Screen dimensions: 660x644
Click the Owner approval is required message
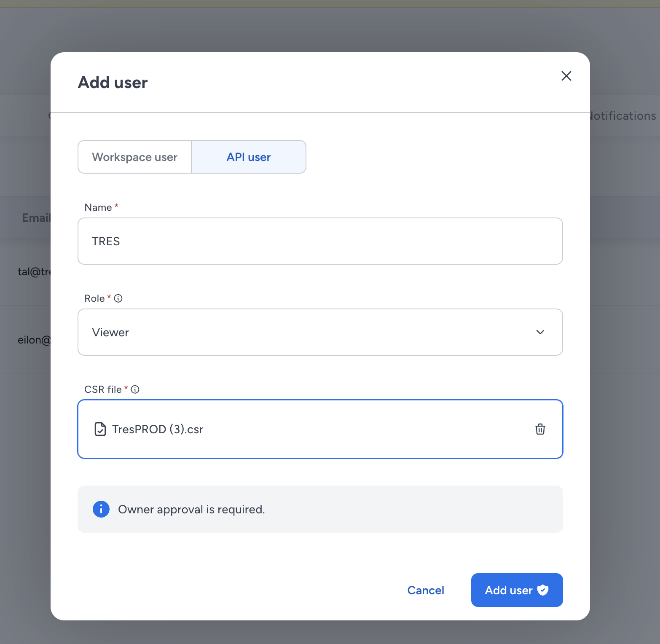(x=191, y=509)
